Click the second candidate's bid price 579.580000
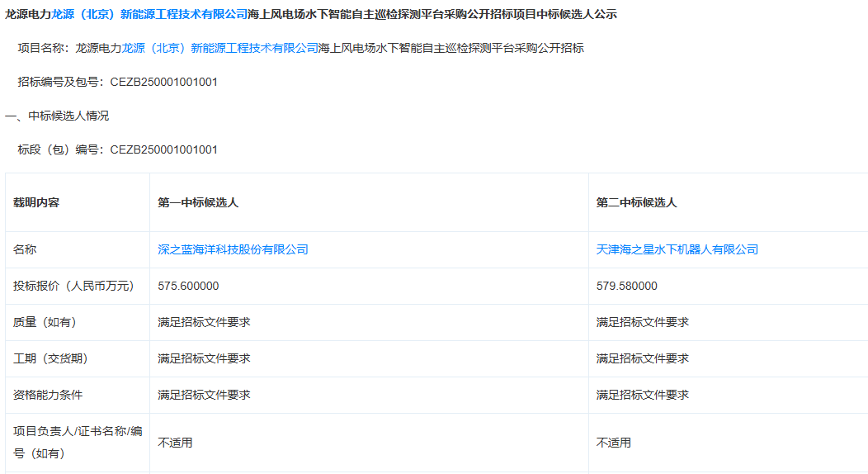 pos(626,286)
